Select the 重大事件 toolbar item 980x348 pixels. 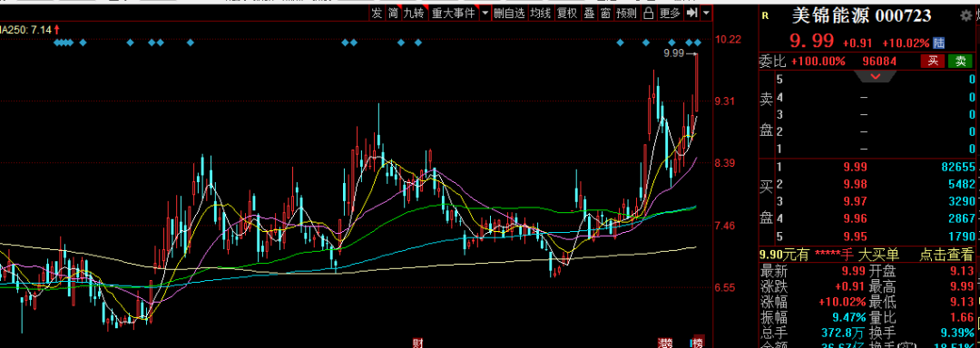(453, 13)
